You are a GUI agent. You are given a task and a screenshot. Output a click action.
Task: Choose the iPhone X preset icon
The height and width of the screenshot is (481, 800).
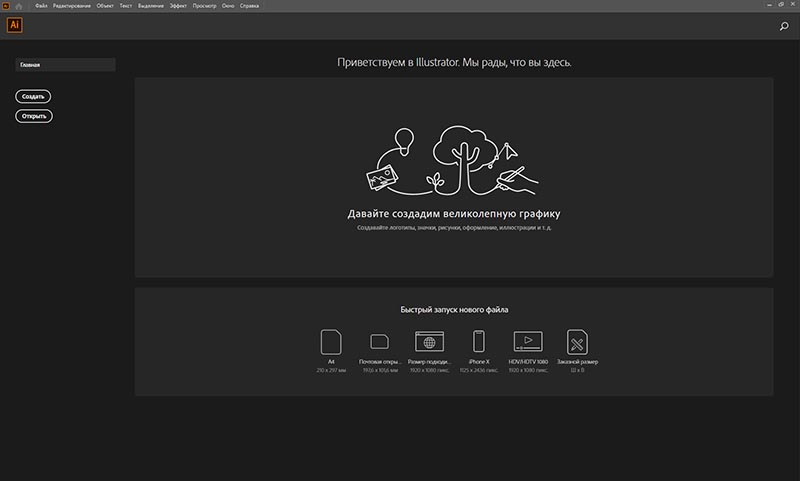pyautogui.click(x=479, y=341)
